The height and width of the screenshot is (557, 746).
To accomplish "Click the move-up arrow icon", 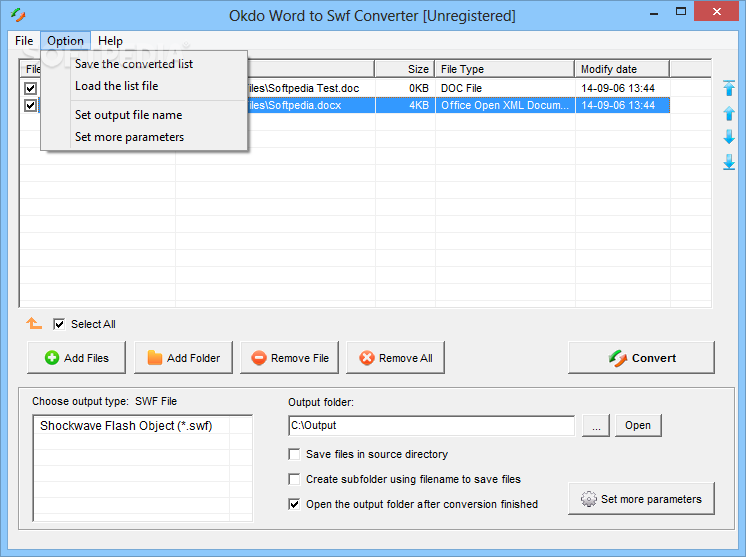I will tap(729, 113).
